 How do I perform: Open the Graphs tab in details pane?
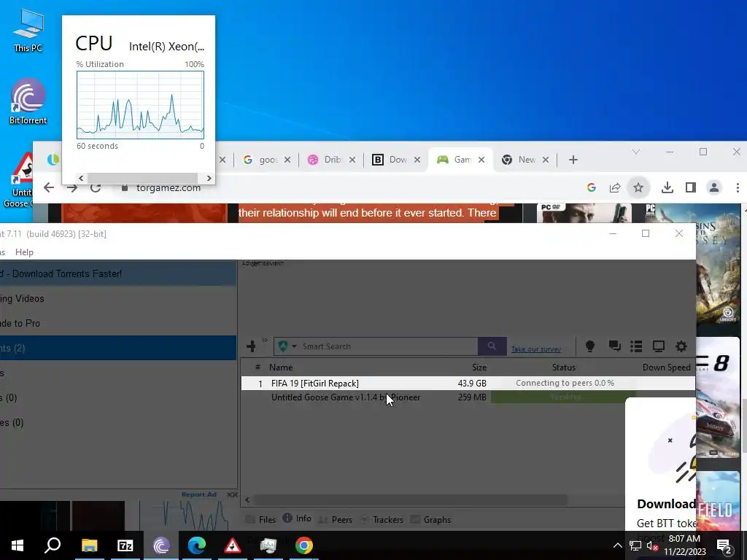point(430,519)
